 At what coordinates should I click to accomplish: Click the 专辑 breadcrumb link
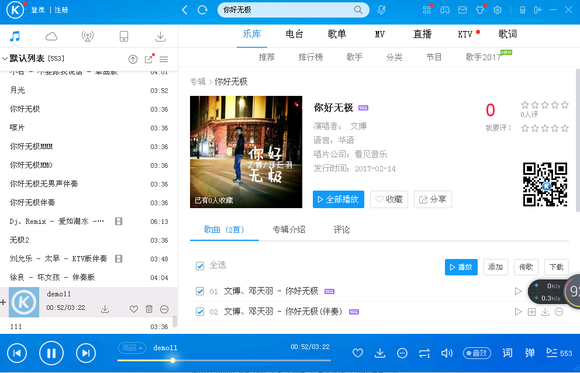[x=198, y=82]
